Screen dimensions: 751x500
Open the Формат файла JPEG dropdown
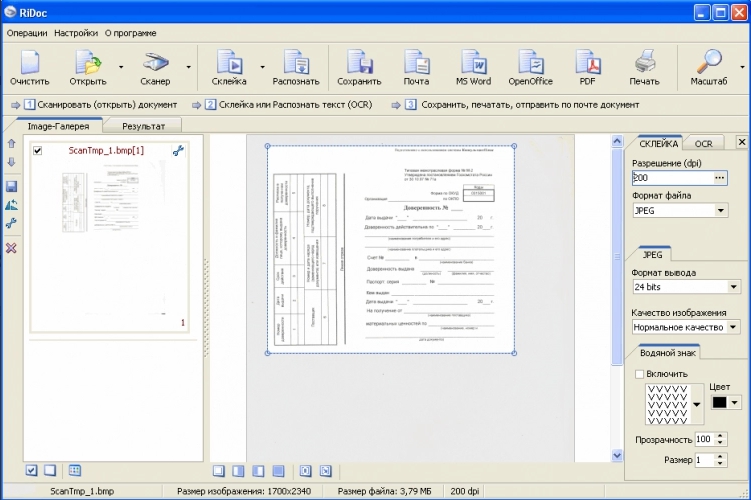coord(721,211)
